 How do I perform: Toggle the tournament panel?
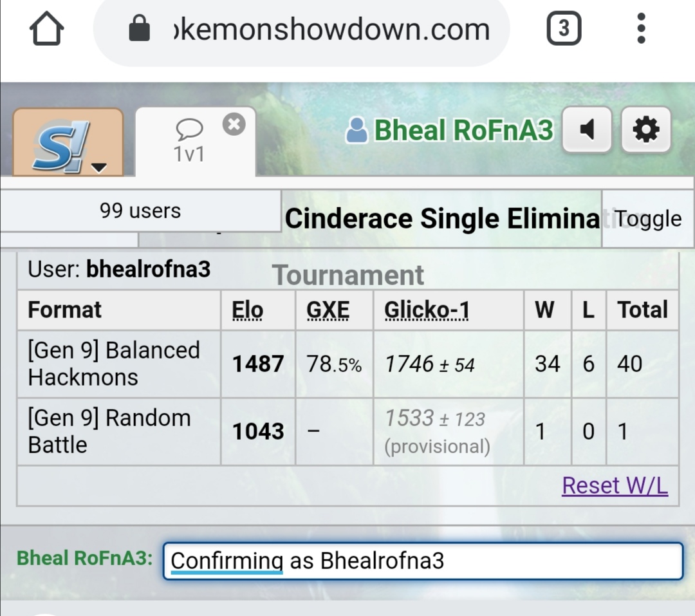click(647, 219)
